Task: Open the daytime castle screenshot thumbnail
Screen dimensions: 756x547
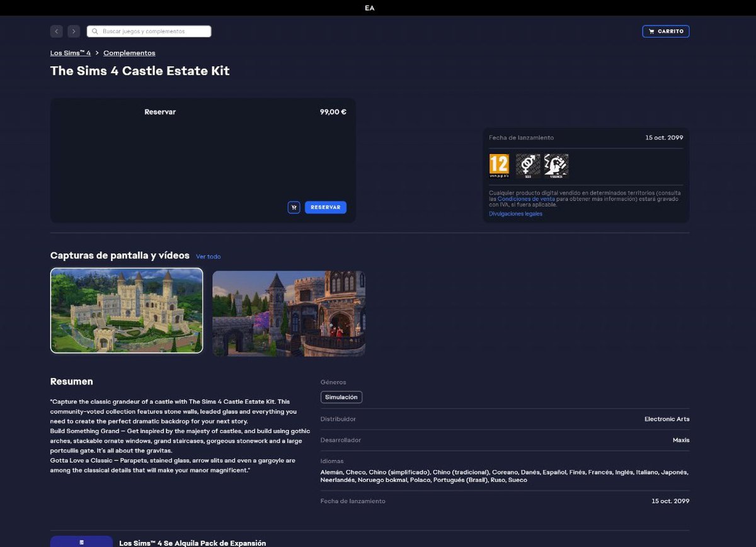Action: pos(127,310)
